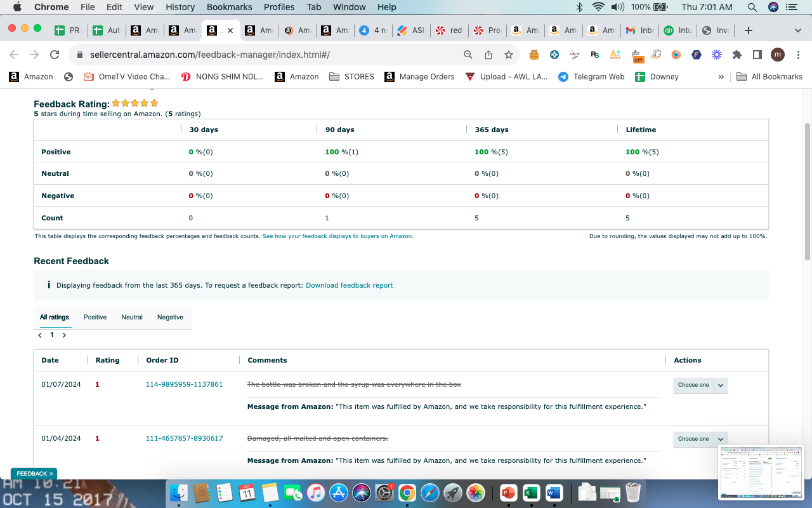This screenshot has height=508, width=812.
Task: Open the RS extension icon
Action: pos(594,55)
